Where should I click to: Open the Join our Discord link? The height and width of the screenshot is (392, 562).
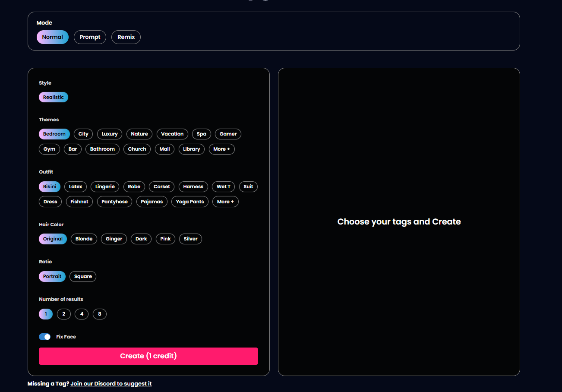coord(111,383)
